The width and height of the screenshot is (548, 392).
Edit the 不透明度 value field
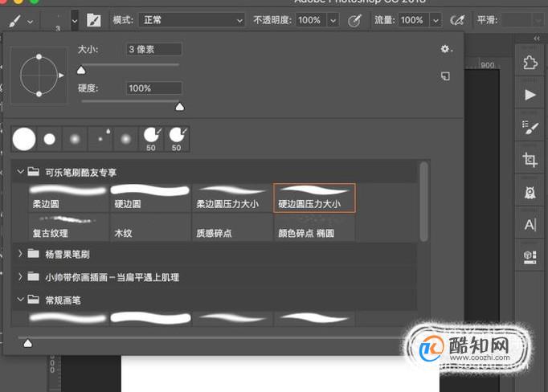[311, 20]
